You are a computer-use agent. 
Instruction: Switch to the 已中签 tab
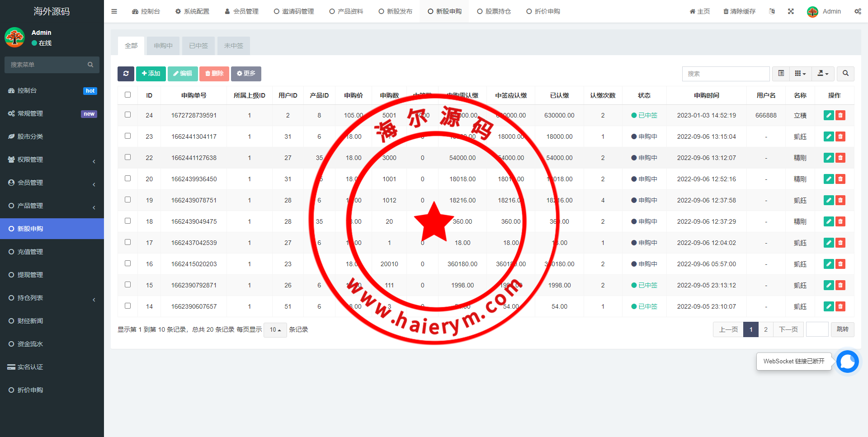(x=198, y=46)
